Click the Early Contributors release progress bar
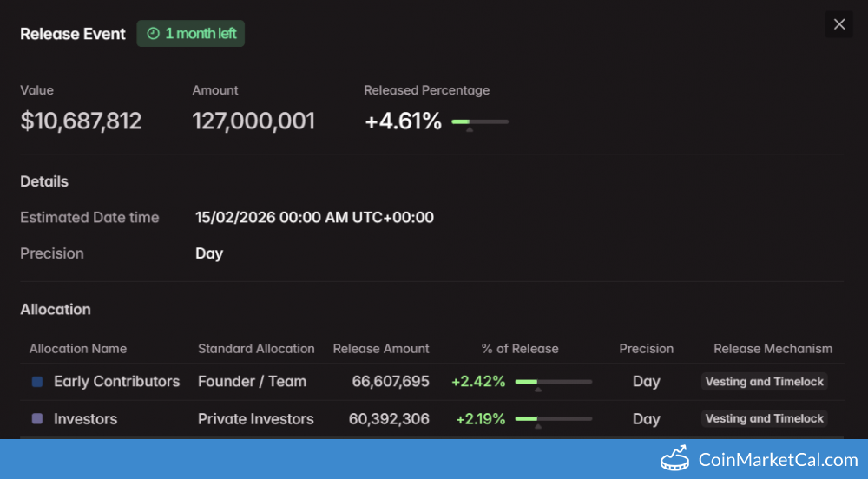The height and width of the screenshot is (479, 868). (x=553, y=382)
